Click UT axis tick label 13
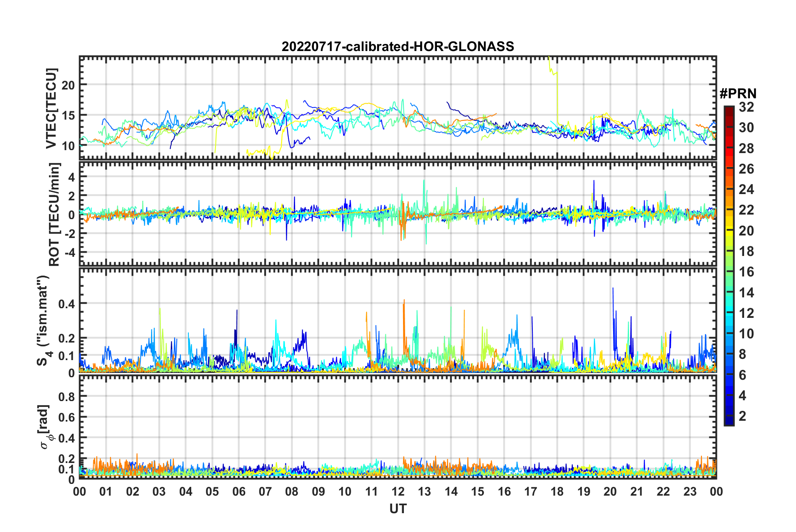The height and width of the screenshot is (532, 796). point(424,491)
